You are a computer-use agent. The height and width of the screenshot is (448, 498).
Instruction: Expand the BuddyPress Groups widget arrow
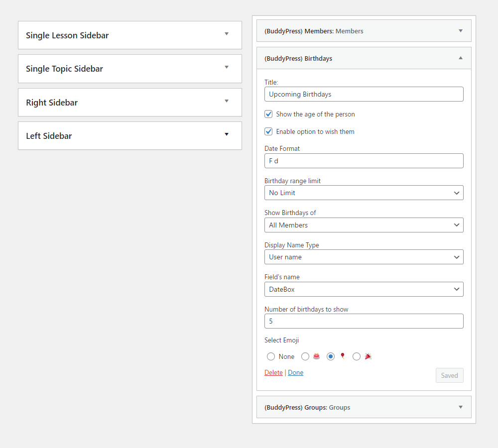(x=461, y=407)
